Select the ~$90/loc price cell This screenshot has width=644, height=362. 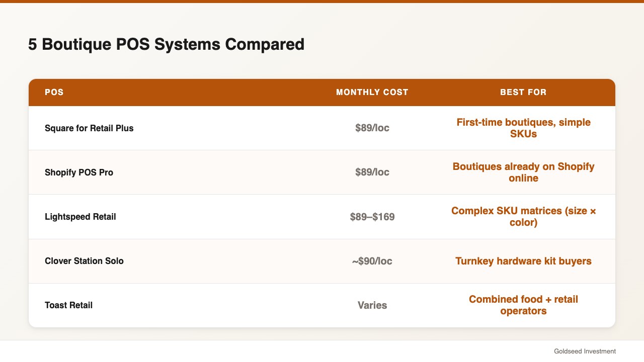pyautogui.click(x=372, y=261)
